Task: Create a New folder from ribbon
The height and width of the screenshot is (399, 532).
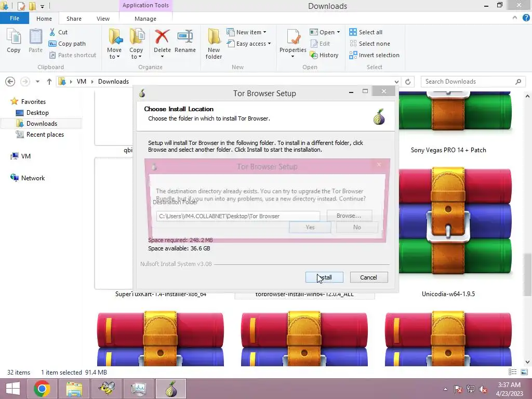Action: tap(214, 44)
